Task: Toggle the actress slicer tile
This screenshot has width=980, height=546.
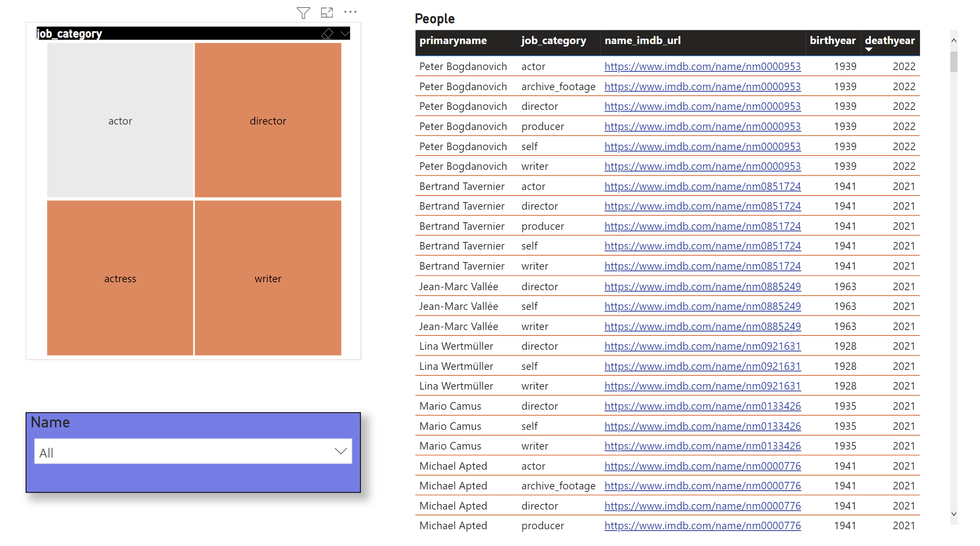Action: click(120, 278)
